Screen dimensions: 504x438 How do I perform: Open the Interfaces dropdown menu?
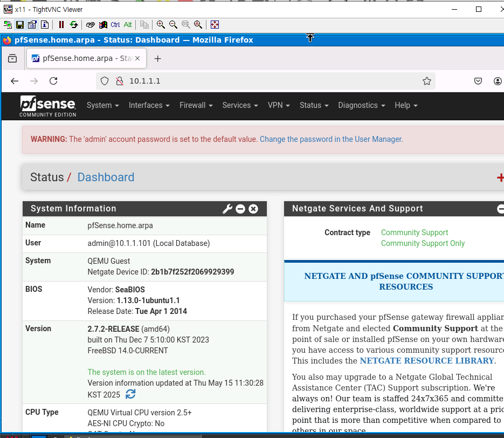(x=149, y=105)
